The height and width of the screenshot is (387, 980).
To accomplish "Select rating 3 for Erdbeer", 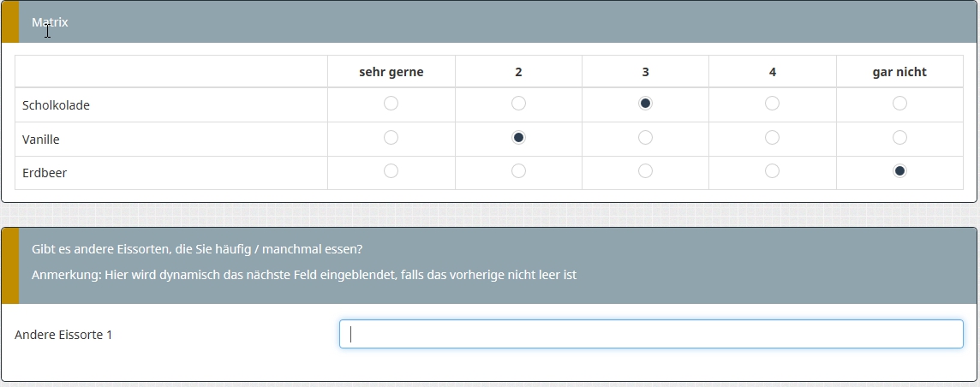I will tap(645, 171).
